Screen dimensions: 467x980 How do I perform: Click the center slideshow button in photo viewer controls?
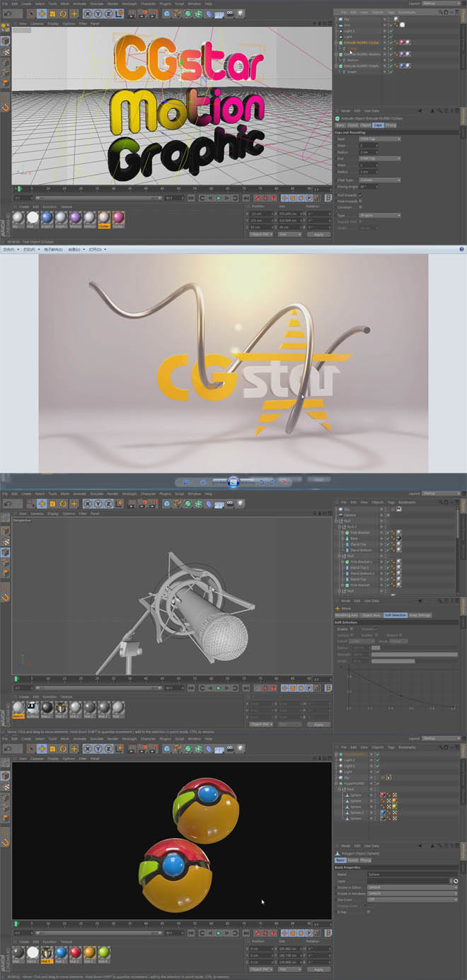pyautogui.click(x=233, y=482)
